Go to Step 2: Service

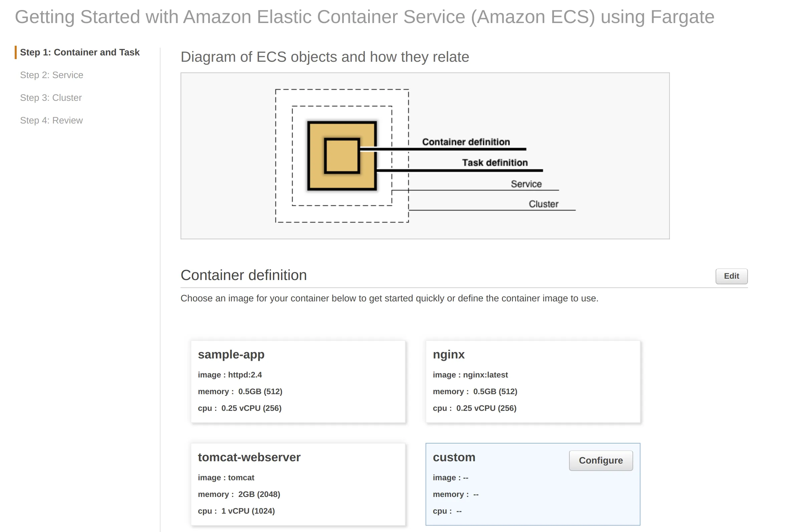[51, 75]
